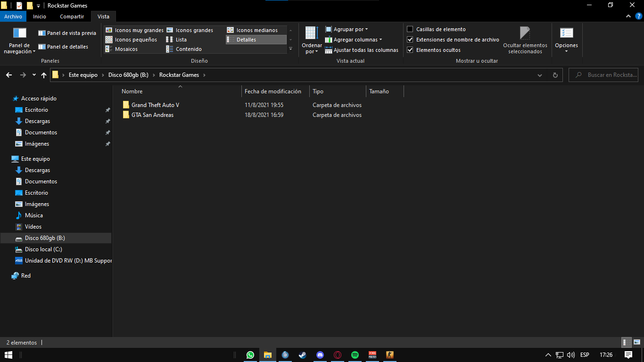Go forward with the arrow button
This screenshot has height=362, width=644.
(x=23, y=75)
